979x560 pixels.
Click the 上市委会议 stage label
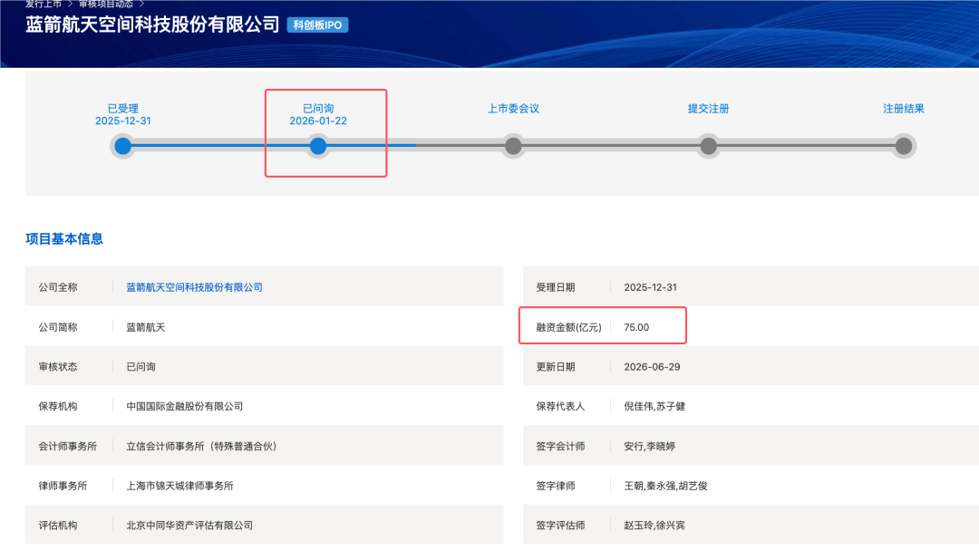pos(513,109)
